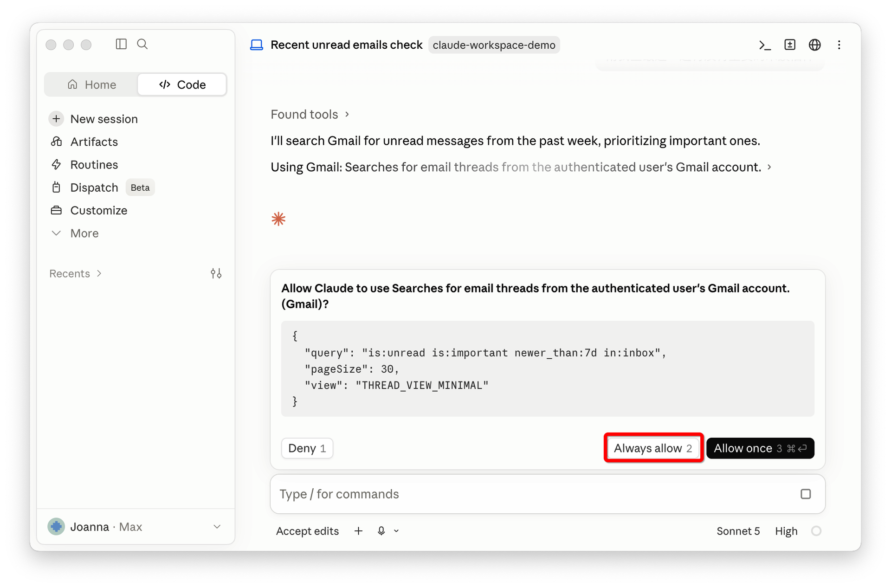Click the stop square icon in input box
Viewport: 891px width, 588px height.
coord(806,494)
